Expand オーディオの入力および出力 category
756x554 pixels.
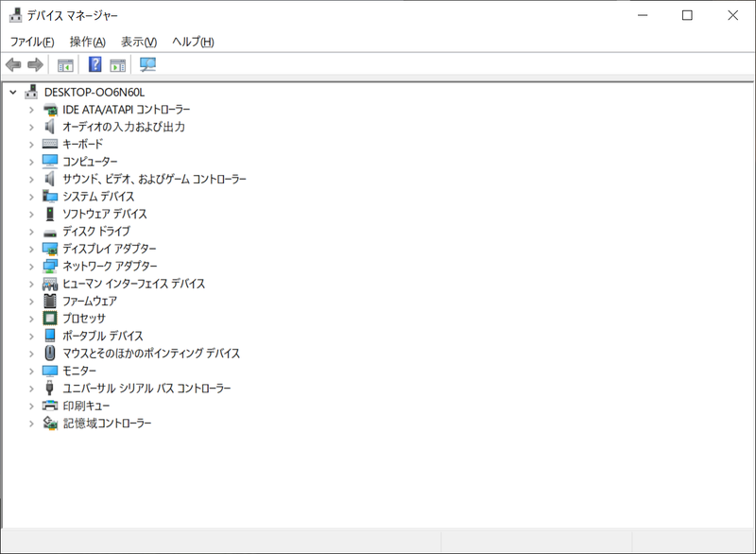click(x=31, y=127)
